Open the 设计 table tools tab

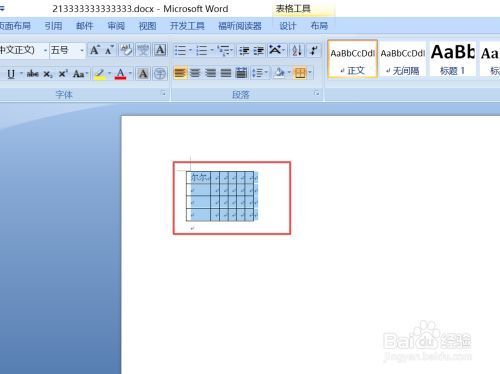coord(287,26)
